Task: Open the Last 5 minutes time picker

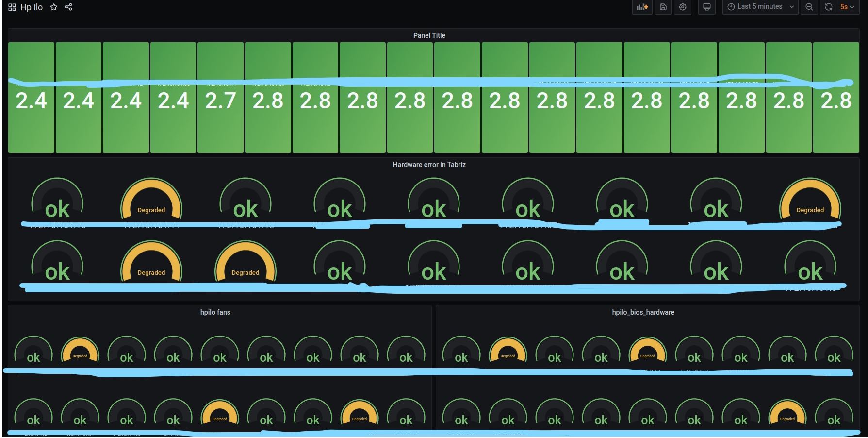Action: pyautogui.click(x=760, y=7)
